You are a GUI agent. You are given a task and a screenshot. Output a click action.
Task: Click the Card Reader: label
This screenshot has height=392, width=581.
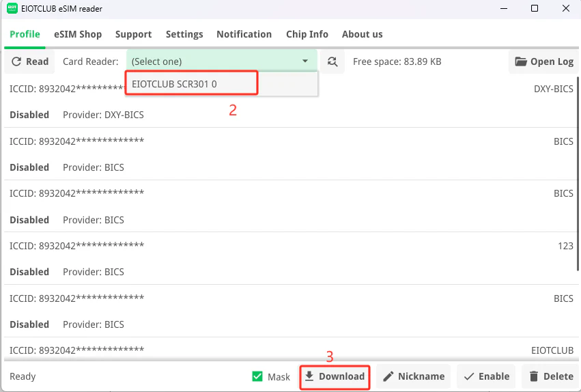[x=90, y=61]
